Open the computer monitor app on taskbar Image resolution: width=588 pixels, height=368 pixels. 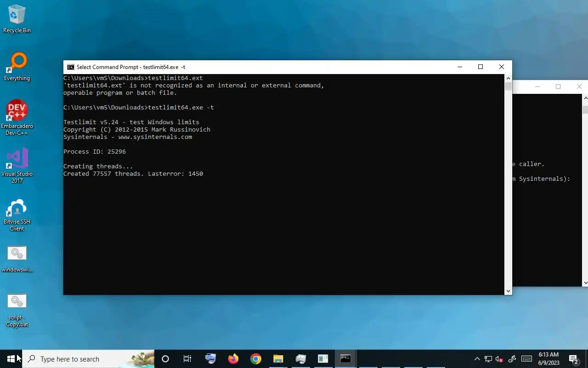click(210, 359)
